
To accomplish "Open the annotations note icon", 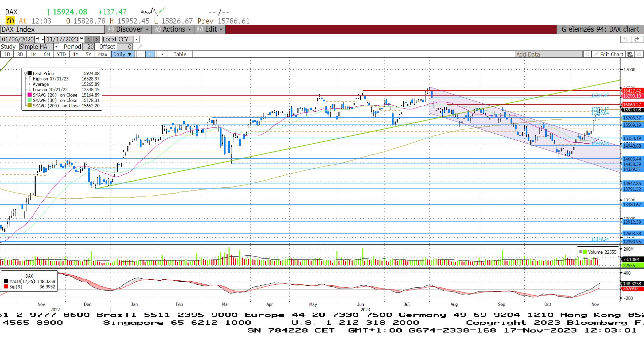I will pyautogui.click(x=630, y=54).
